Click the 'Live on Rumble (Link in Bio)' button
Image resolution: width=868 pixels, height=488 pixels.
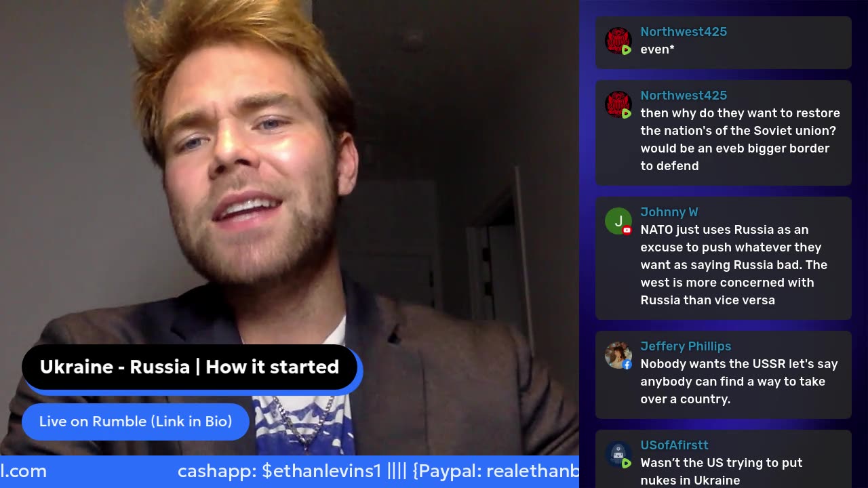[x=136, y=422]
